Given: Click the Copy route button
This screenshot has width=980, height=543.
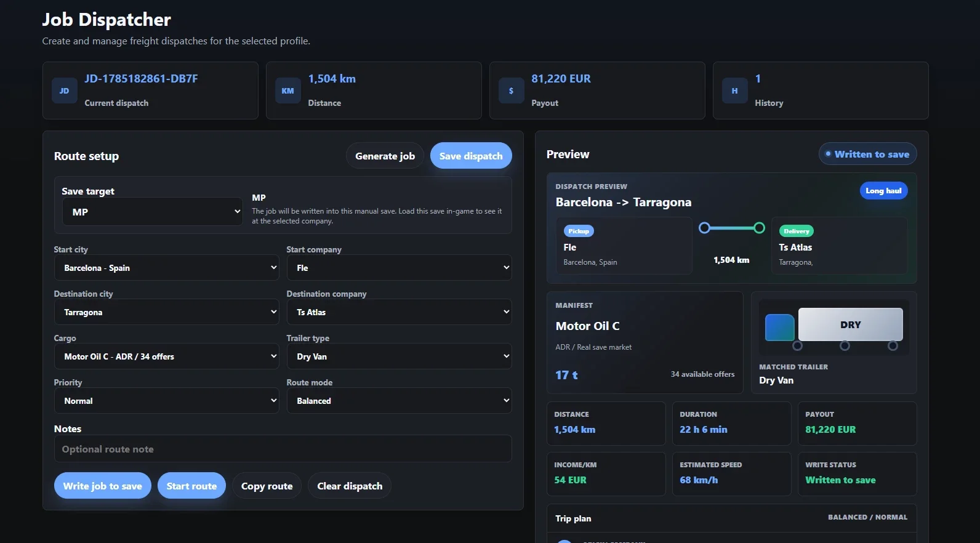Looking at the screenshot, I should point(267,486).
